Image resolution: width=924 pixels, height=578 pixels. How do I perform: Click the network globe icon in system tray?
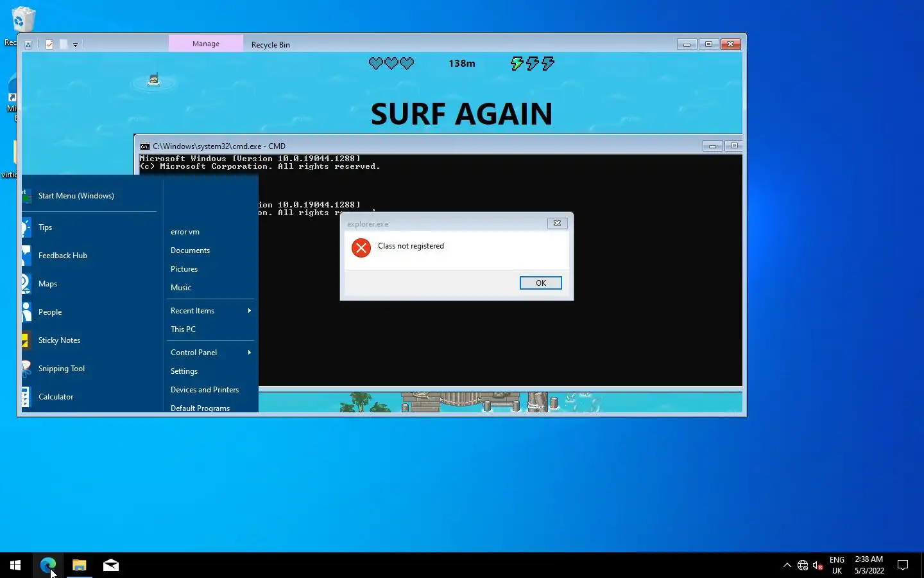803,565
